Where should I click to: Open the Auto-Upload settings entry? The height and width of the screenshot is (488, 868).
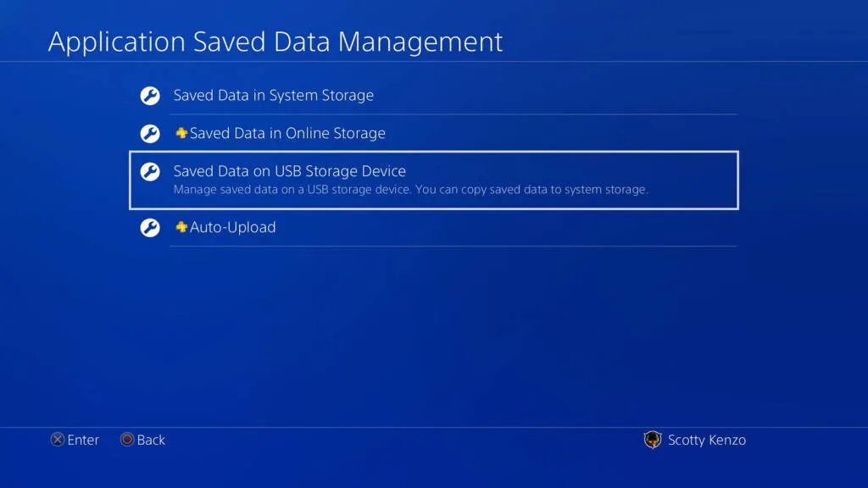coord(433,227)
